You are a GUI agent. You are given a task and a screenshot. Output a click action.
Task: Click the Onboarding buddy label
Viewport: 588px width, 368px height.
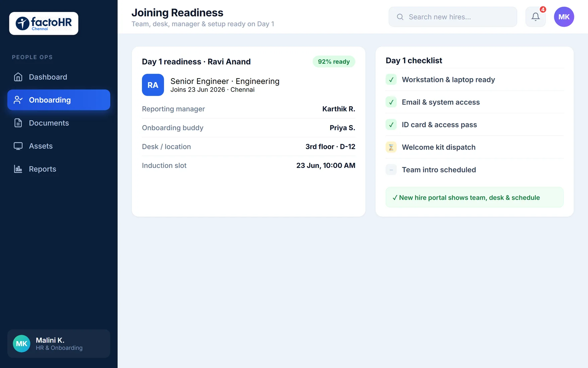tap(173, 128)
